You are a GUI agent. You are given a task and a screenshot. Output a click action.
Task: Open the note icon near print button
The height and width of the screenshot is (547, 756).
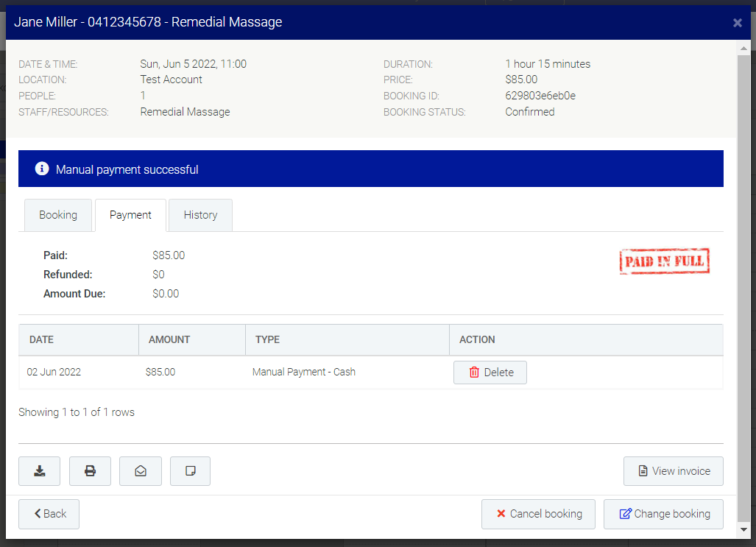pyautogui.click(x=190, y=470)
